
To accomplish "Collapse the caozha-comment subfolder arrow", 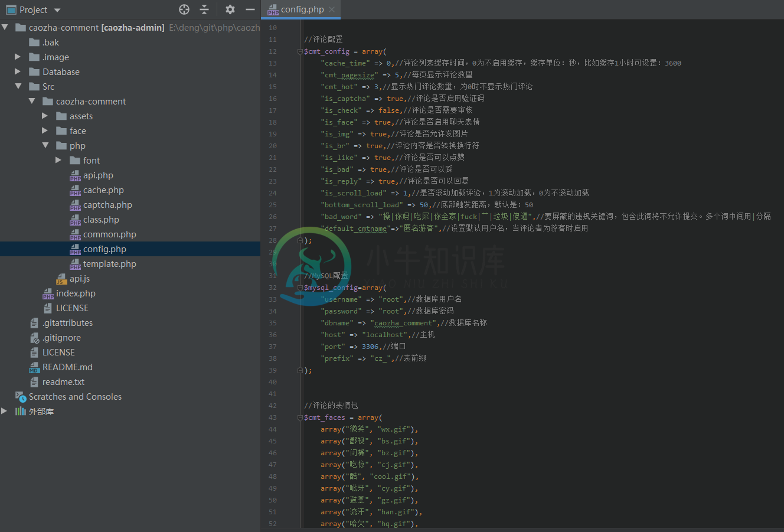I will coord(32,101).
